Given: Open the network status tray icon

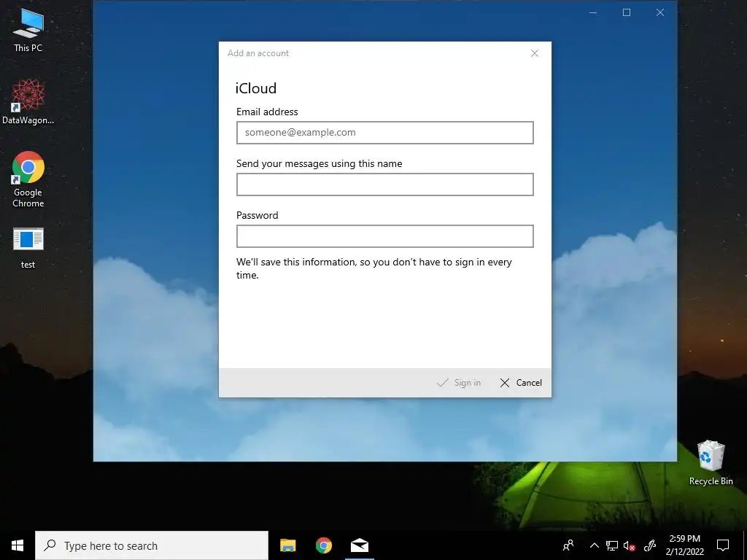Looking at the screenshot, I should click(612, 545).
